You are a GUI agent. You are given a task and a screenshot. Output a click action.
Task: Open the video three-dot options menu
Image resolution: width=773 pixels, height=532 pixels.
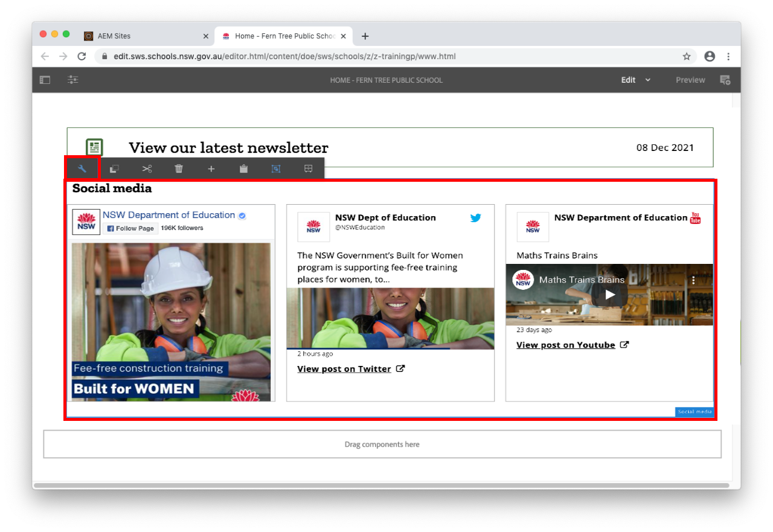693,280
